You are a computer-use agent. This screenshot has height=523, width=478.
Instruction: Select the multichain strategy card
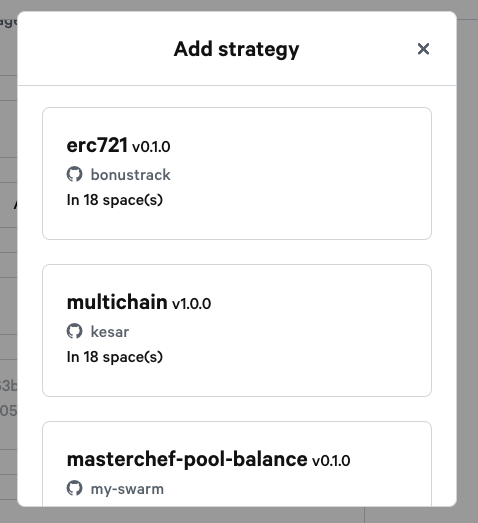coord(237,330)
